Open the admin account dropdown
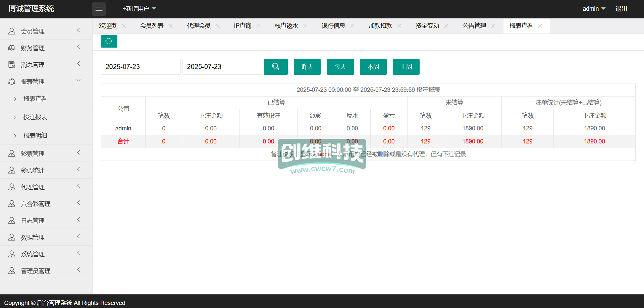The height and width of the screenshot is (308, 644). [x=594, y=9]
